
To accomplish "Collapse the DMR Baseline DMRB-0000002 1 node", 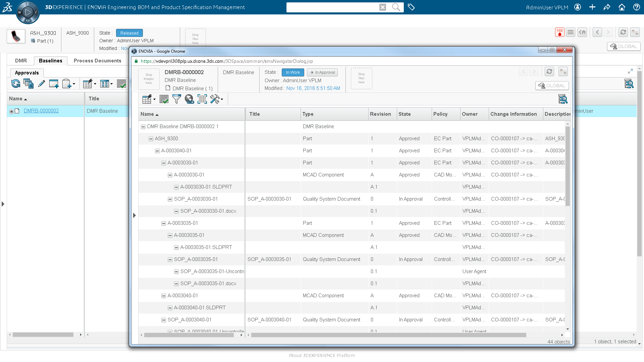I will 143,127.
